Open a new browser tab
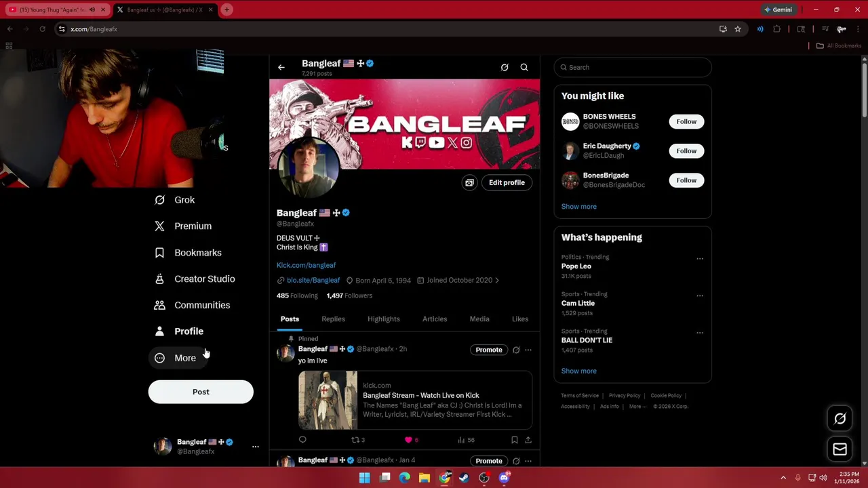The width and height of the screenshot is (868, 488). (227, 10)
